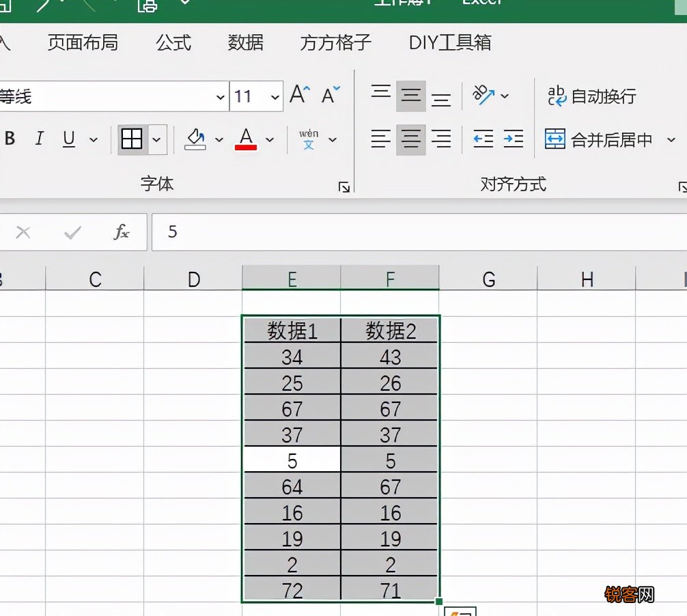Image resolution: width=687 pixels, height=616 pixels.
Task: Toggle Bold formatting
Action: (10, 139)
